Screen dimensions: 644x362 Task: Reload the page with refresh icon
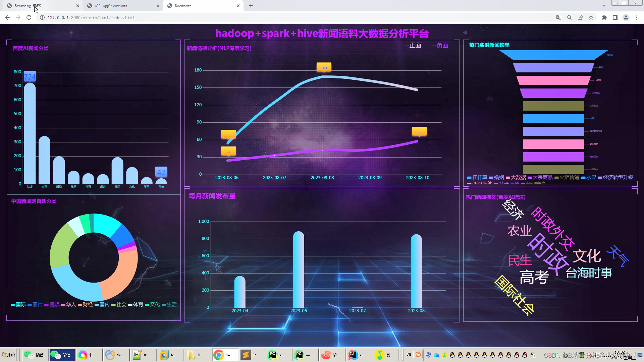coord(29,18)
